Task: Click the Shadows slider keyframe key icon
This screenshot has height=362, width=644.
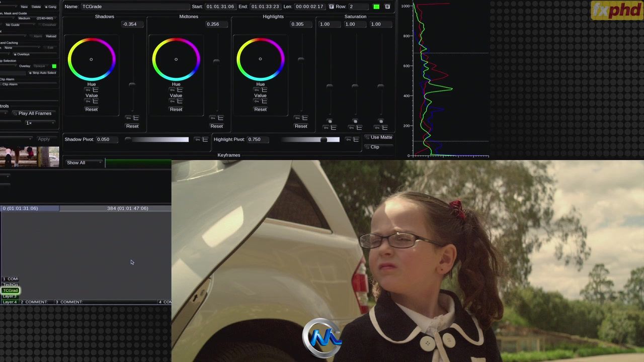Action: [128, 118]
